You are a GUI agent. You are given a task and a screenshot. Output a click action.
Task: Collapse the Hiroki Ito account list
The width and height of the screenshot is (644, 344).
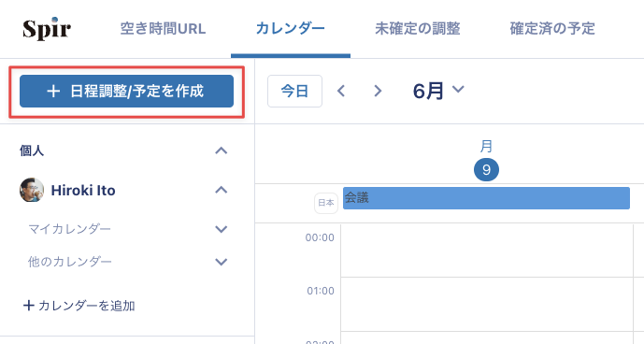coord(221,190)
